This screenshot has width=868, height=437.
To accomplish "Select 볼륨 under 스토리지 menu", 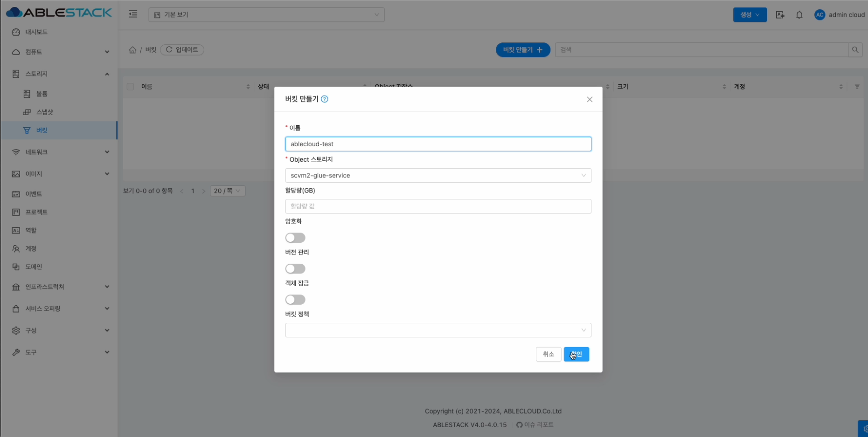I will pyautogui.click(x=42, y=94).
